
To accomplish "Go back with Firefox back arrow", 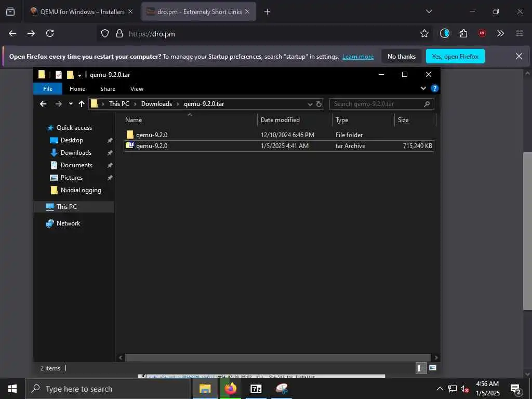I will (12, 33).
